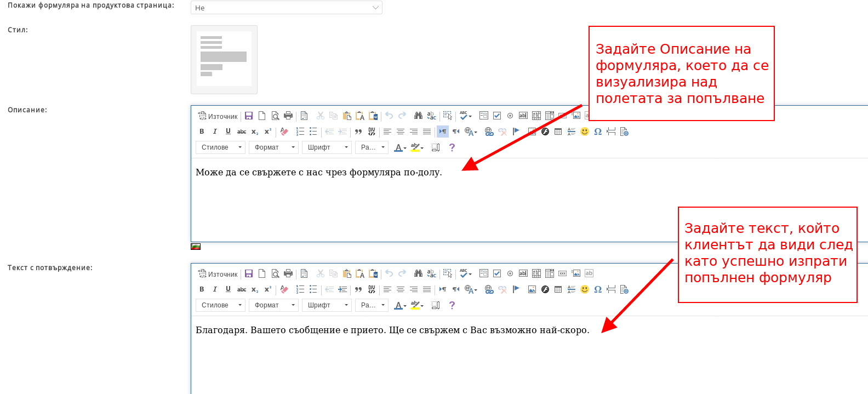Toggle Italic in the confirmation text editor
The height and width of the screenshot is (394, 868).
pyautogui.click(x=215, y=289)
